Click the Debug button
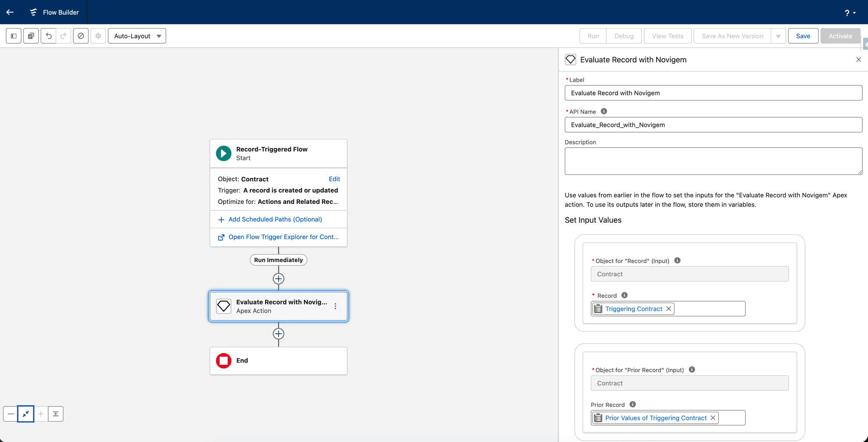The image size is (868, 442). tap(624, 36)
